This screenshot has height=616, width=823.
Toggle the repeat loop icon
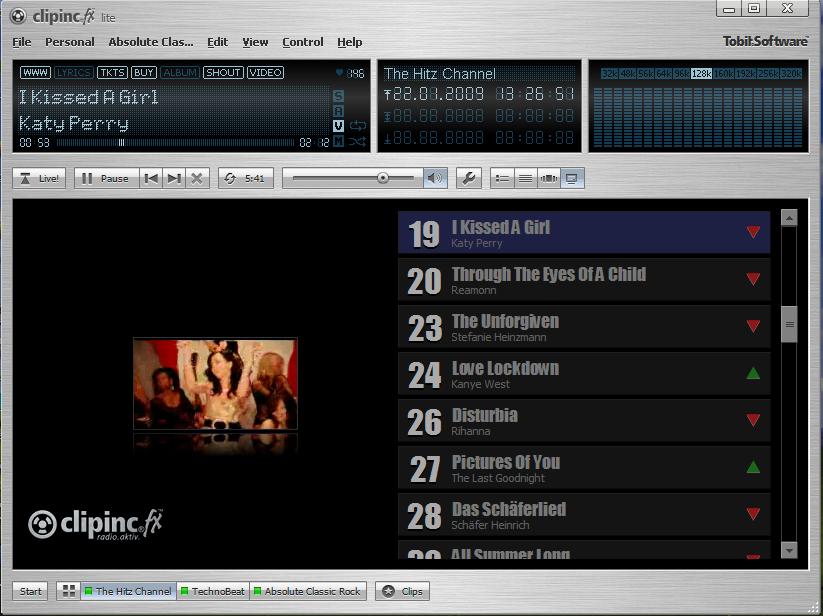click(357, 125)
